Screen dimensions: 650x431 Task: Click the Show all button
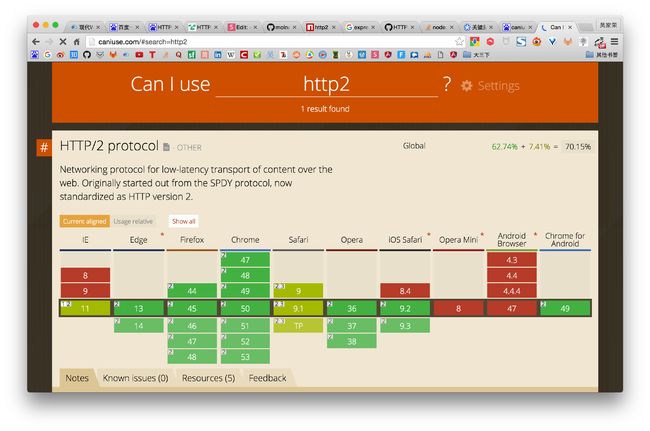pyautogui.click(x=183, y=221)
